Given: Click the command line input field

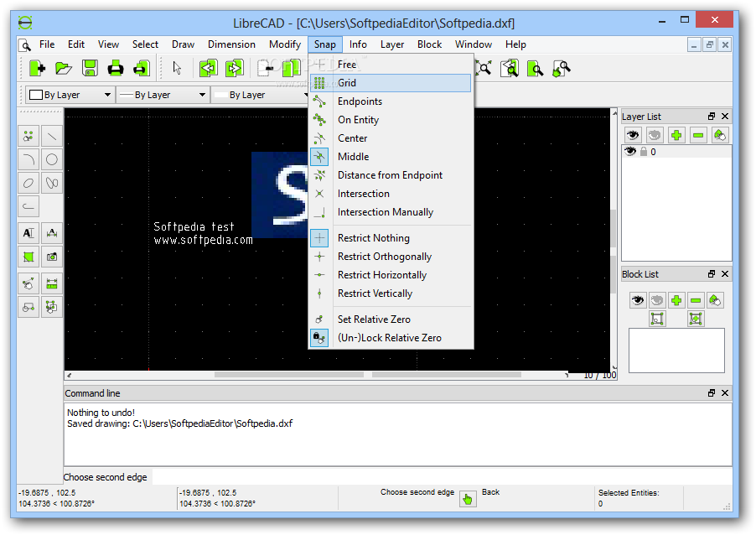Looking at the screenshot, I should coord(442,477).
